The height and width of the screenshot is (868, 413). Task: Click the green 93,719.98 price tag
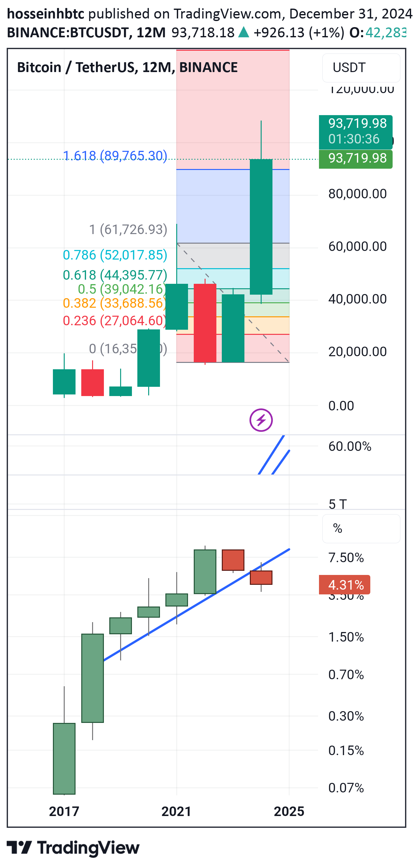(x=356, y=158)
